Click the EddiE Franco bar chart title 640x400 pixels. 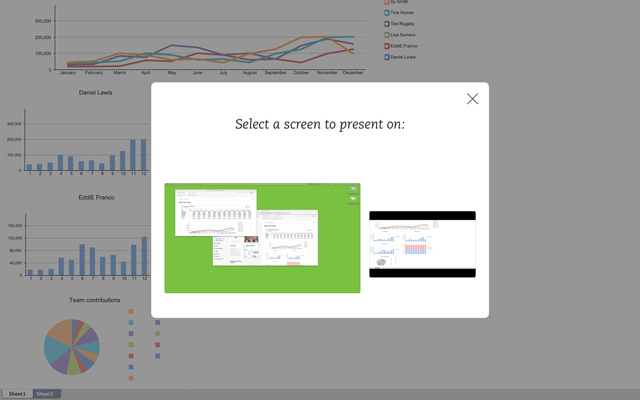pos(95,197)
